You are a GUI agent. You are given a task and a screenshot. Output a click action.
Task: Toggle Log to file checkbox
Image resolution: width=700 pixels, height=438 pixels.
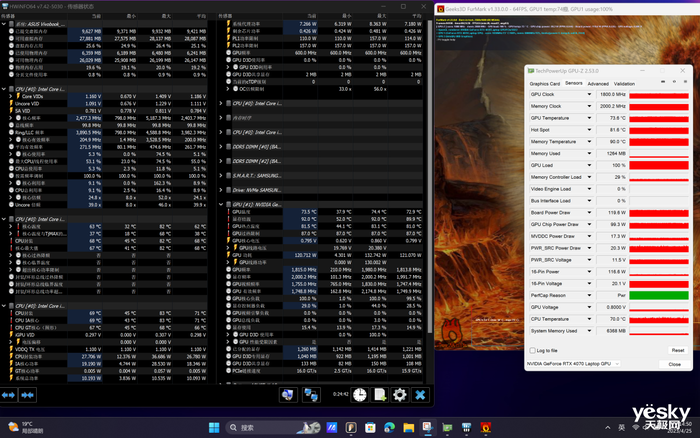point(532,350)
